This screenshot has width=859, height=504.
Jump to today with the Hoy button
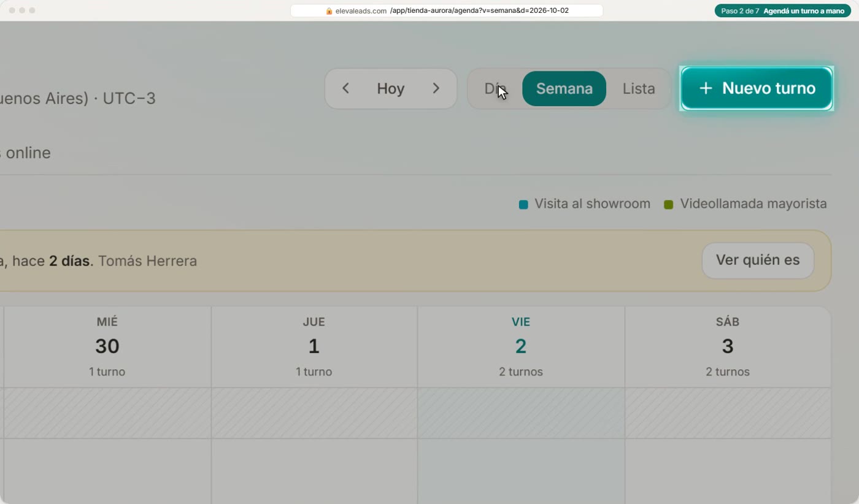[x=390, y=88]
